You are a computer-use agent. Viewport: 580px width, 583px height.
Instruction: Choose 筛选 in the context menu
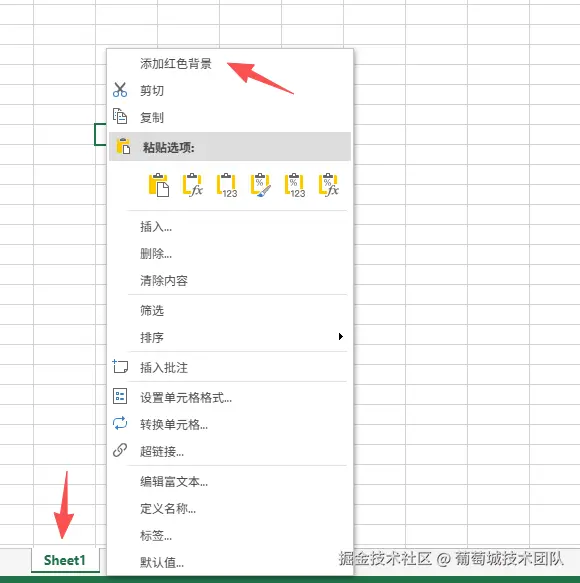point(230,310)
